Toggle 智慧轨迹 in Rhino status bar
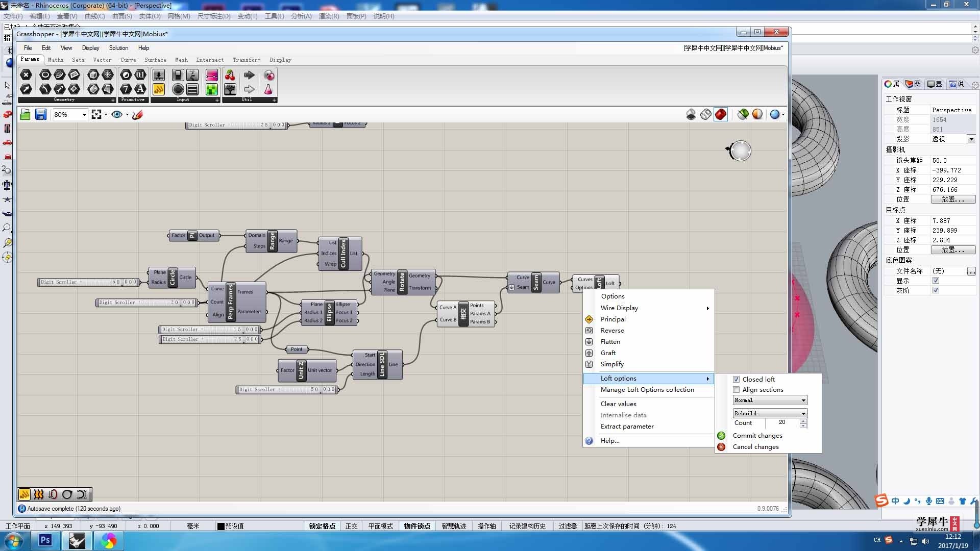980x551 pixels. 454,526
